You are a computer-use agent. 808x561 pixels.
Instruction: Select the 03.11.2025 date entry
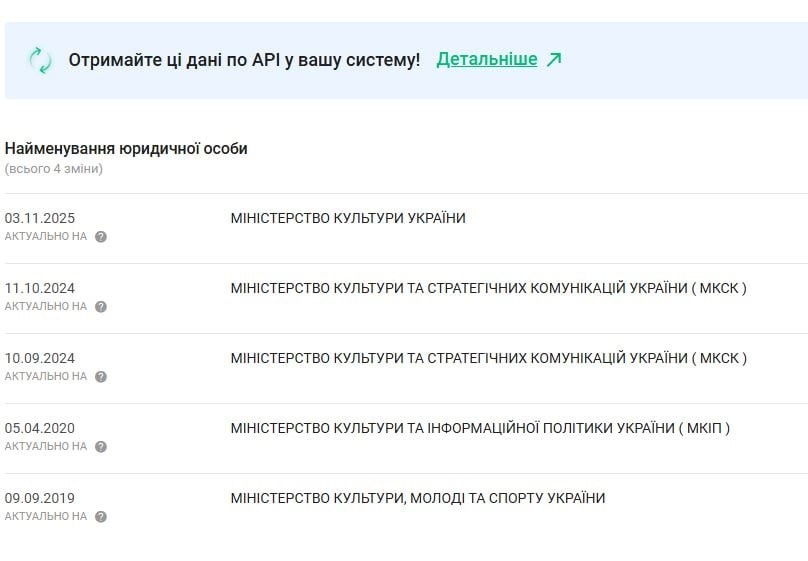(x=40, y=218)
